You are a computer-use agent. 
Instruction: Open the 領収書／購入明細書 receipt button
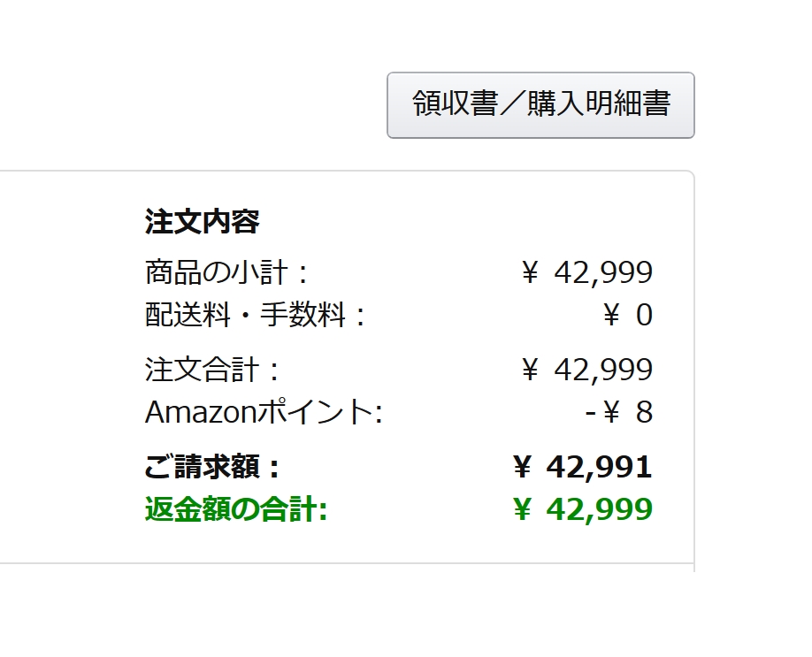coord(540,105)
